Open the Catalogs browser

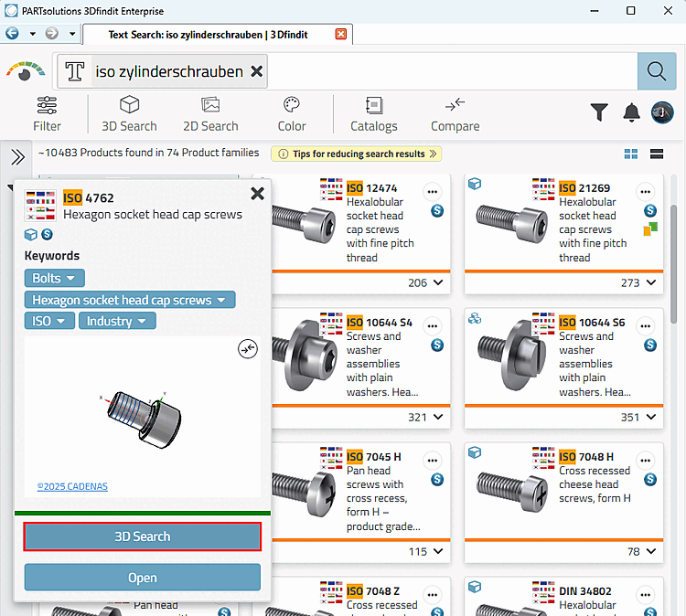tap(373, 114)
